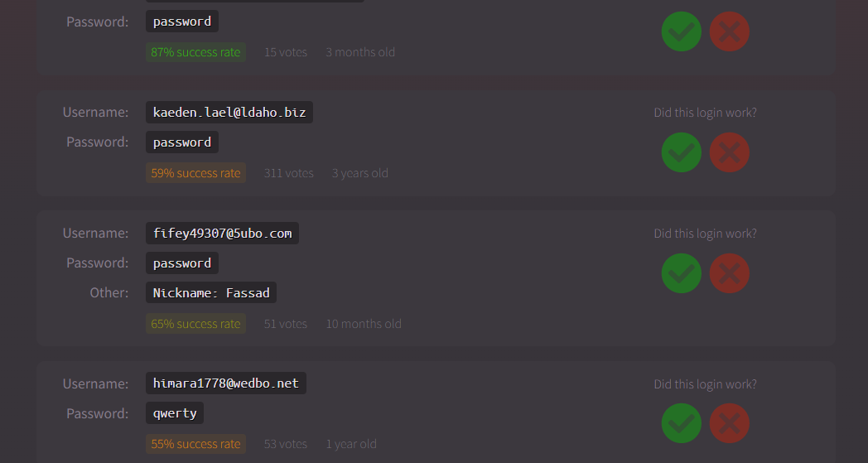Image resolution: width=868 pixels, height=463 pixels.
Task: Click the qwerty password field
Action: click(x=175, y=413)
